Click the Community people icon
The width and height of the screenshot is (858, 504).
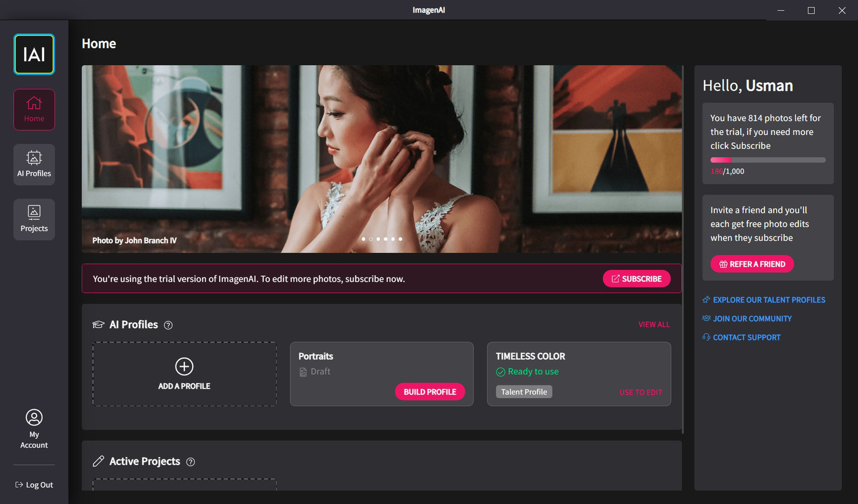(x=706, y=318)
